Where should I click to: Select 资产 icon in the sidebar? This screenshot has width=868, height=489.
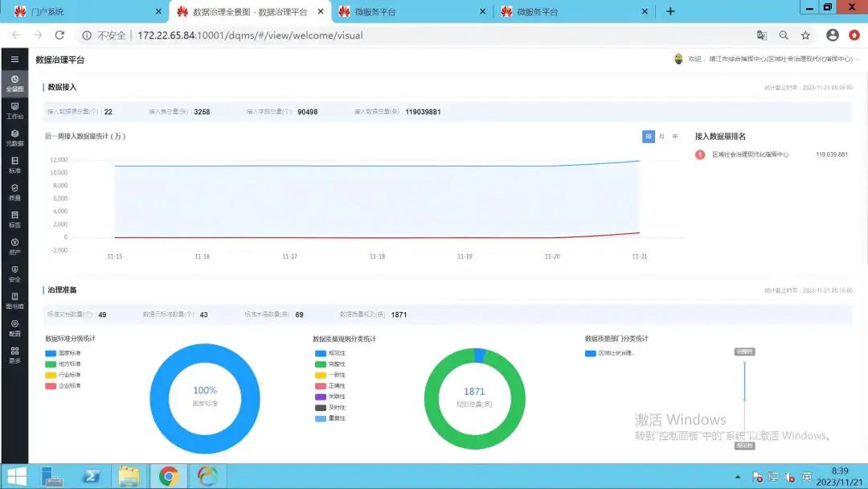(x=14, y=246)
